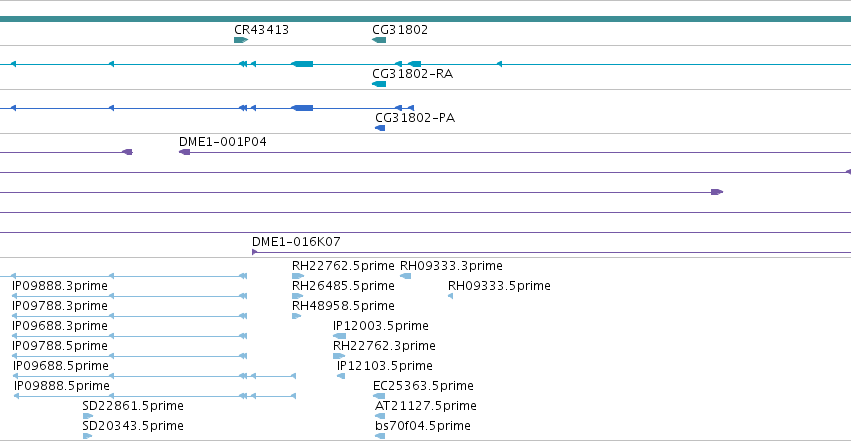
Task: Select the SD22861.5prime EST glyph
Action: [87, 417]
